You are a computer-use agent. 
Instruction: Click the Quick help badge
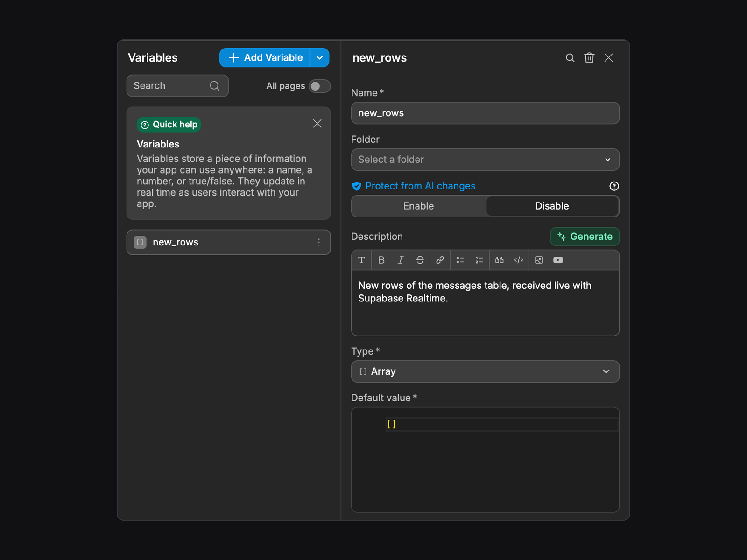(169, 125)
